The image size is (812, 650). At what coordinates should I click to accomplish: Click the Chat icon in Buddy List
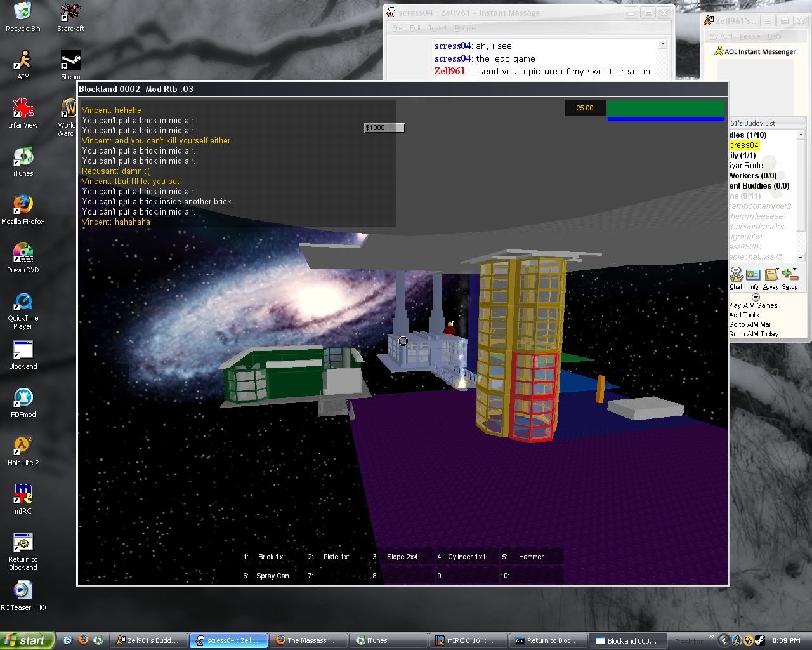(736, 278)
